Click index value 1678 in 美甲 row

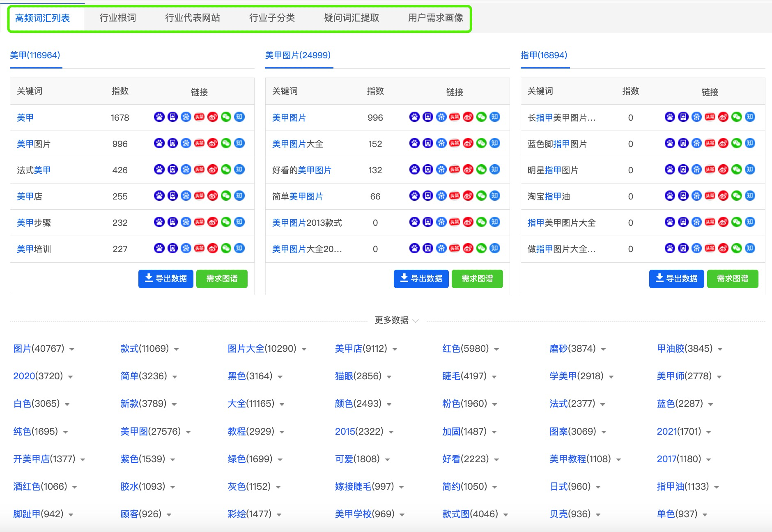pyautogui.click(x=120, y=118)
